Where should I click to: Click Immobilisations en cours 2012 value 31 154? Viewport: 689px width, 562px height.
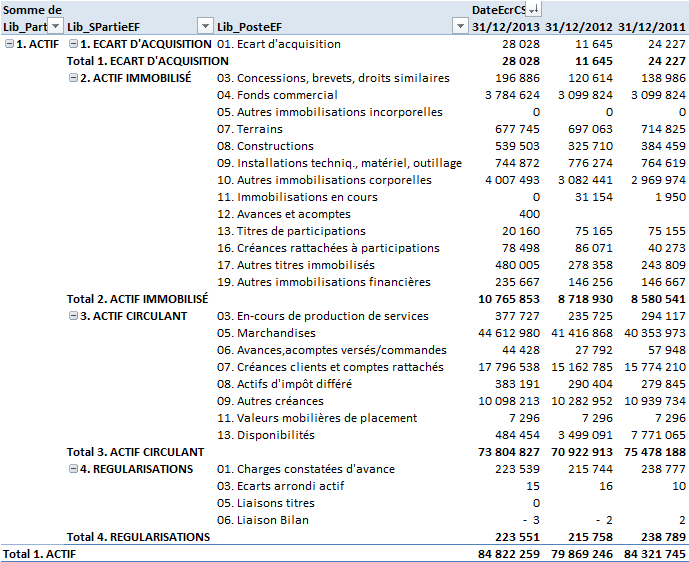(594, 197)
